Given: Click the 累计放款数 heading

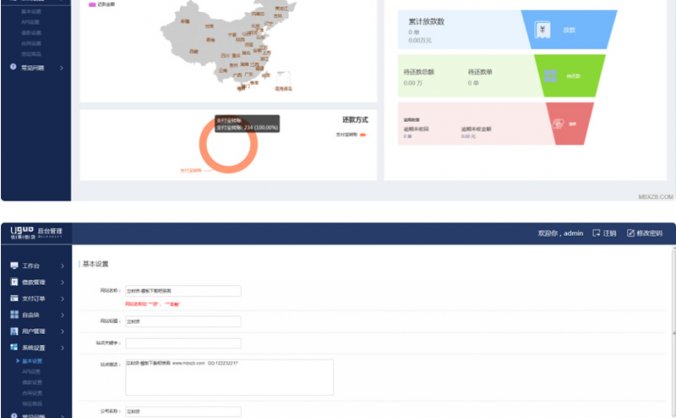Looking at the screenshot, I should 426,22.
